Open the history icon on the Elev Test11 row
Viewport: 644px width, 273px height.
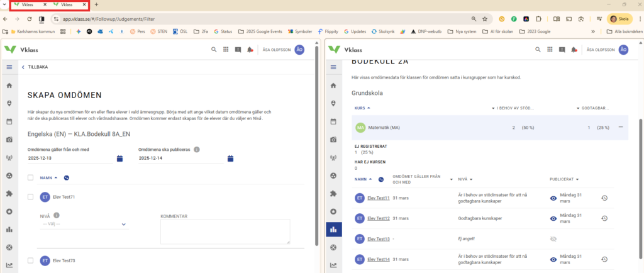(x=604, y=198)
